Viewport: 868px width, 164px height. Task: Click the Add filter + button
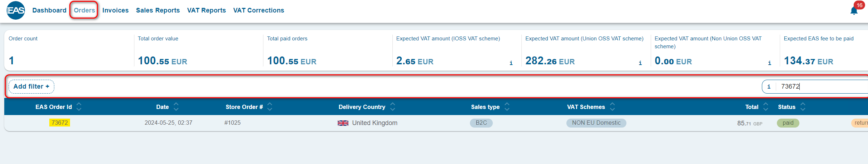pyautogui.click(x=31, y=86)
